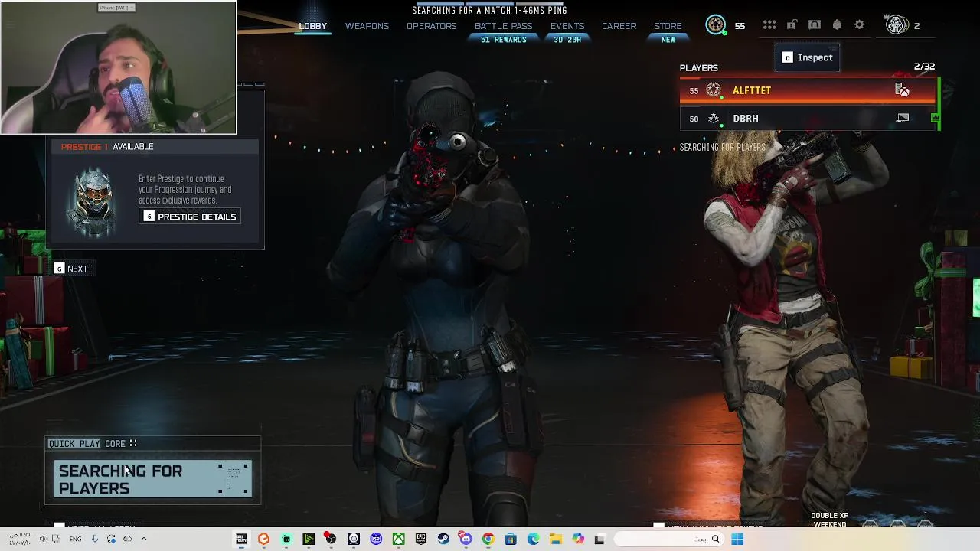Click the 3D 20H event timer

pos(567,40)
